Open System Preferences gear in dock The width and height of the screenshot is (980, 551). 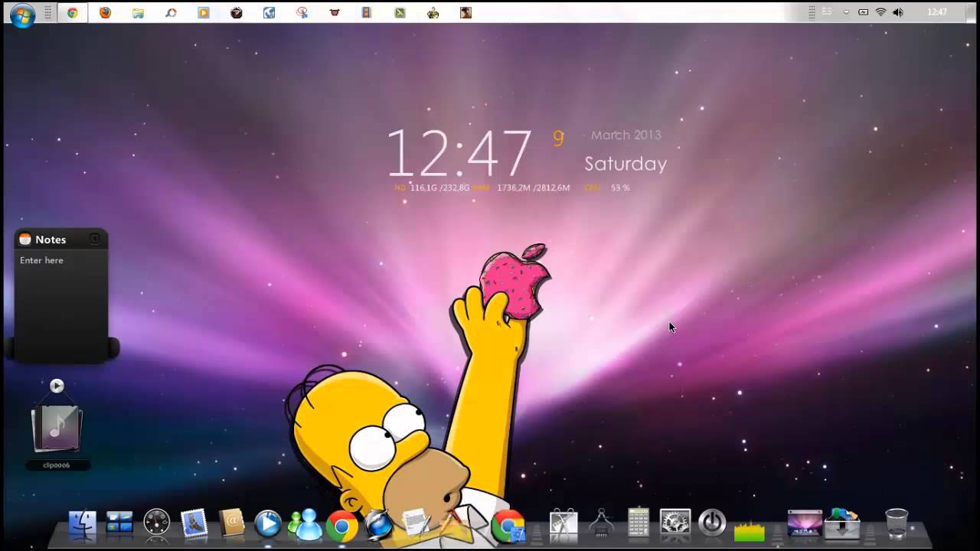pos(675,523)
